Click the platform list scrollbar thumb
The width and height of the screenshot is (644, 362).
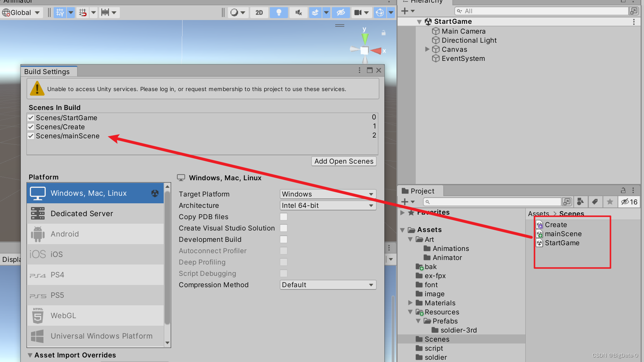167,257
